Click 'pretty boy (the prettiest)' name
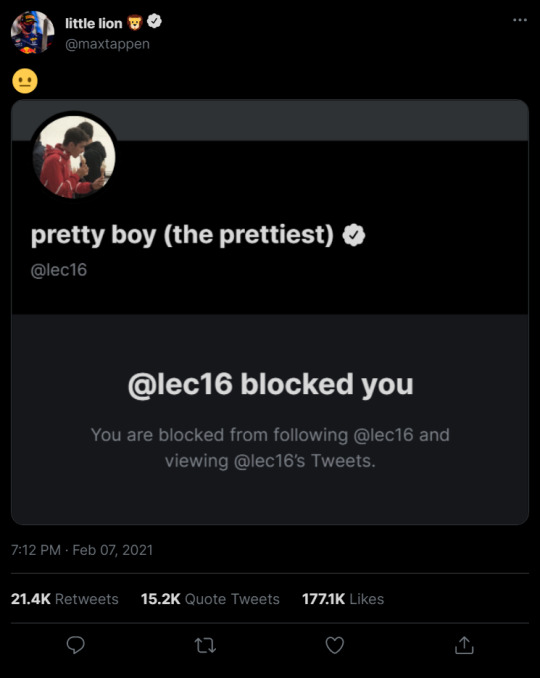540x678 pixels. (182, 236)
